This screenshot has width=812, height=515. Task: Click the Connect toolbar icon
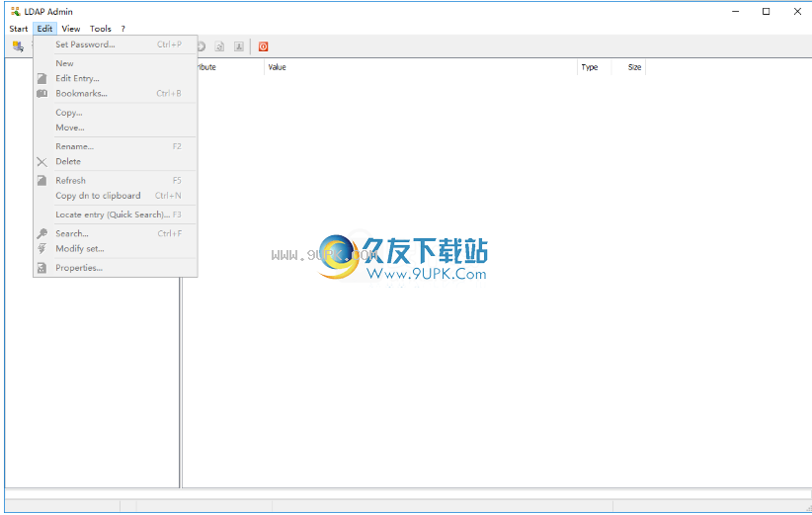click(18, 46)
